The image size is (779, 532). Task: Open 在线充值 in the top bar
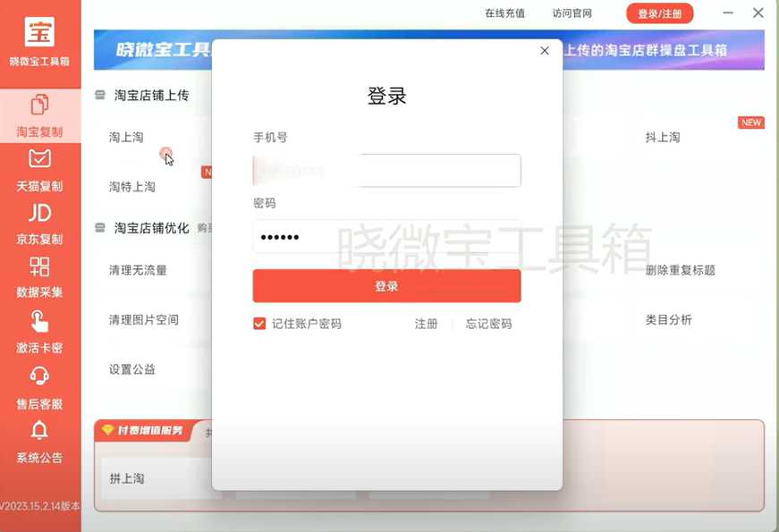click(x=504, y=13)
